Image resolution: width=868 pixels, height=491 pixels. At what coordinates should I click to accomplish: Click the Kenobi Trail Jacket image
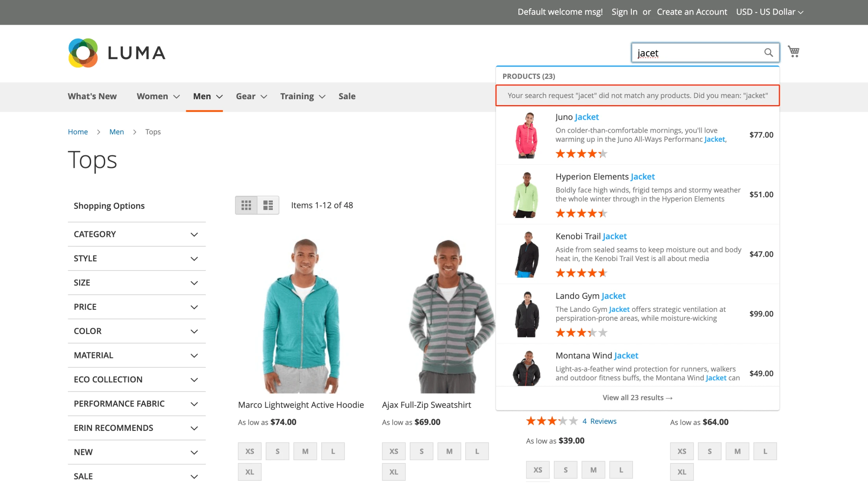point(526,254)
